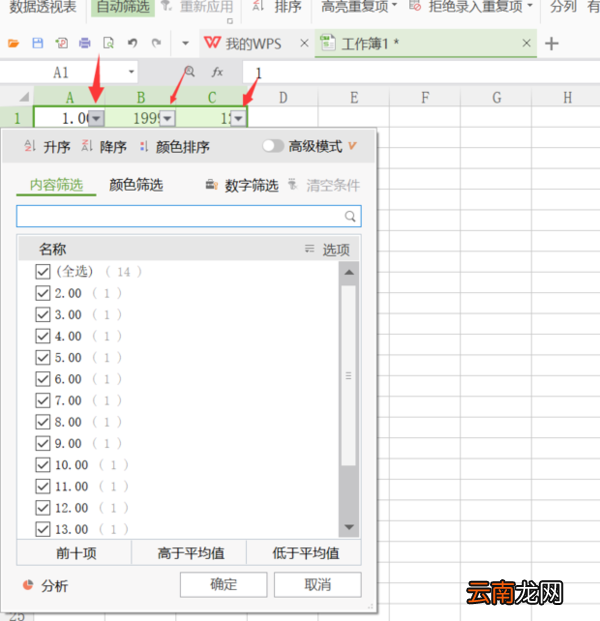Open the Name Box dropdown arrow
Image resolution: width=600 pixels, height=621 pixels.
[131, 72]
